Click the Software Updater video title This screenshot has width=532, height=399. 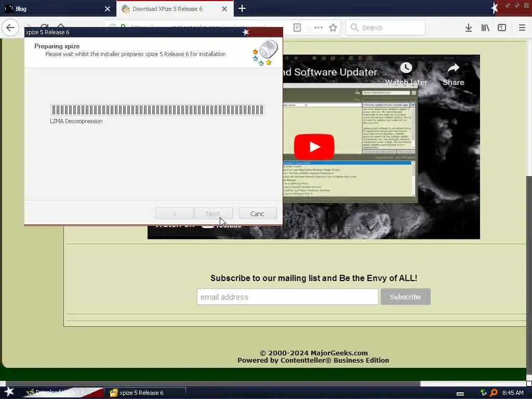331,72
